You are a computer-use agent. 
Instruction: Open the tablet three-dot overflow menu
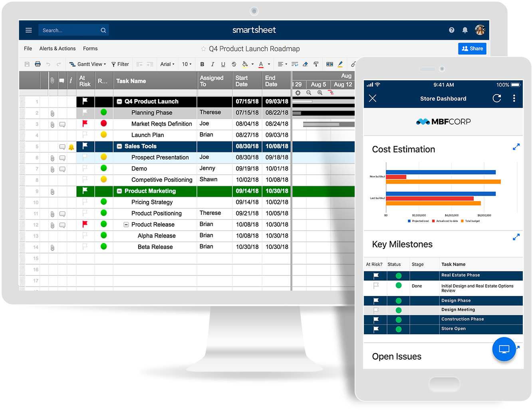514,98
